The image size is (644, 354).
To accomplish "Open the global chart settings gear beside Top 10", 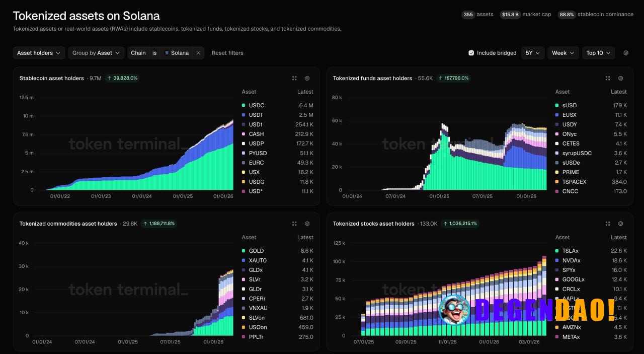I will pos(626,53).
